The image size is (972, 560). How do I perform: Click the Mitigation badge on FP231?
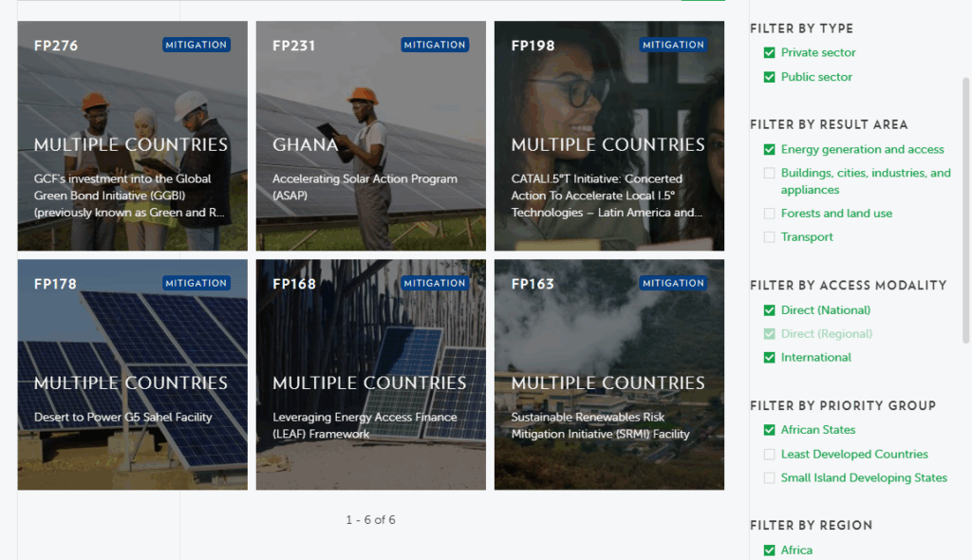(435, 45)
